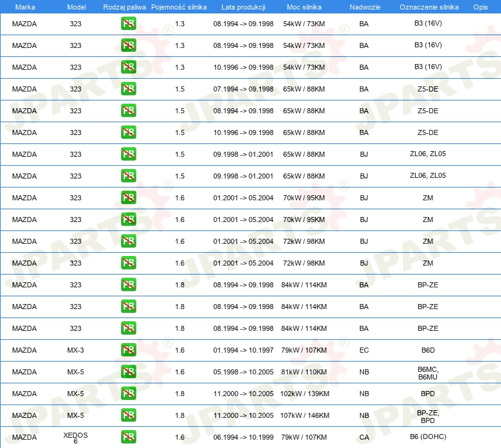Click the Moc silnika column header
501x448 pixels.
coord(304,7)
